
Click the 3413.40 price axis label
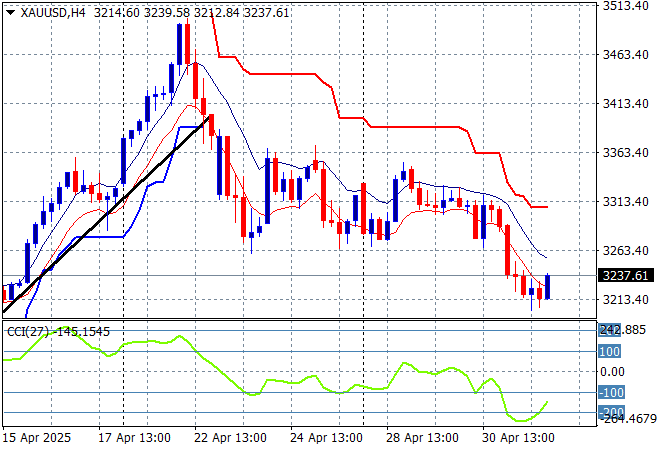tap(625, 104)
